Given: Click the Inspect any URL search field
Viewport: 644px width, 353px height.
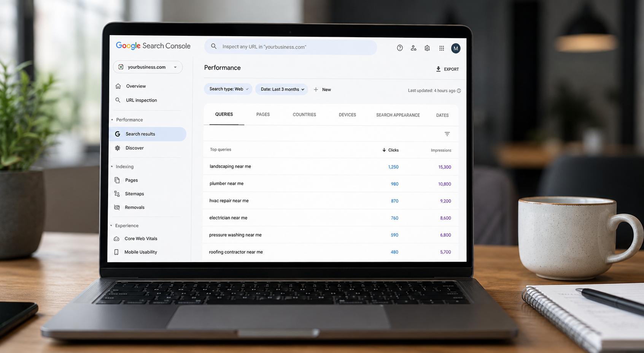Looking at the screenshot, I should pyautogui.click(x=291, y=47).
